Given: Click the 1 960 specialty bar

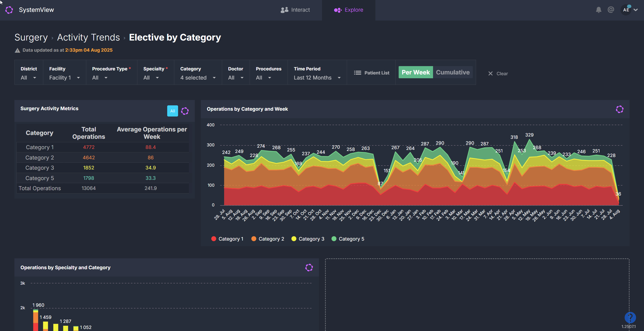Looking at the screenshot, I should click(36, 320).
